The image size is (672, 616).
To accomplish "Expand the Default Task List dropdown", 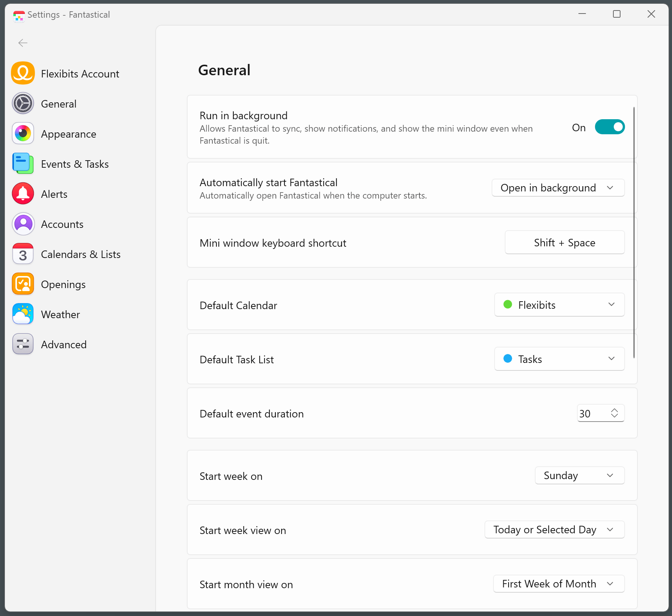I will point(559,359).
